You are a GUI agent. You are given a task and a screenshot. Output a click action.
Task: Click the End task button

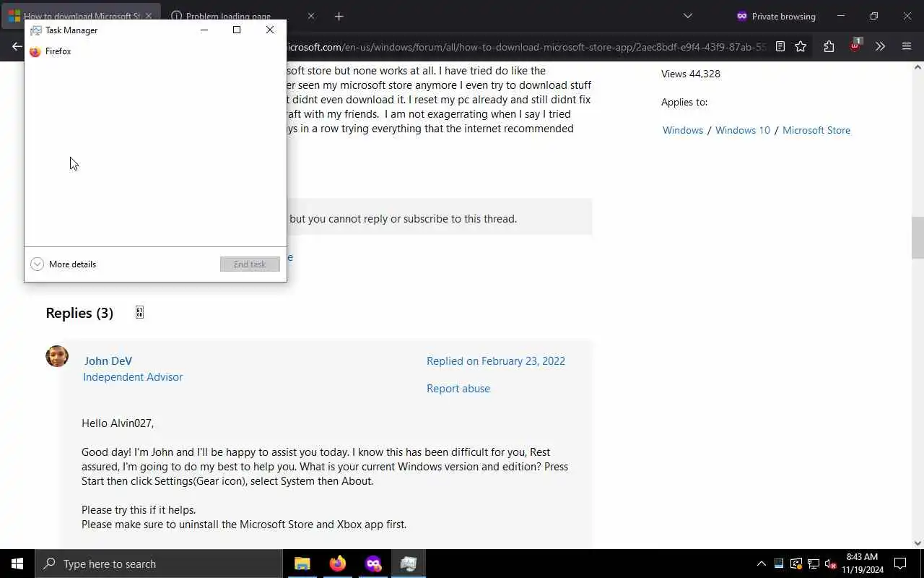(x=250, y=264)
